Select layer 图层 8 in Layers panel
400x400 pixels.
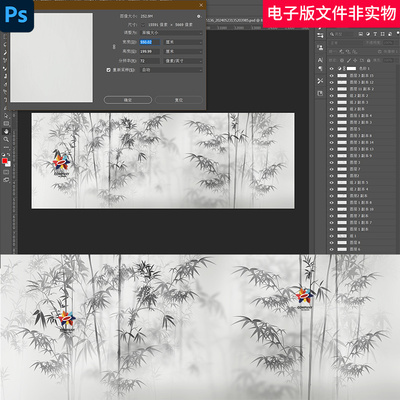[362, 243]
